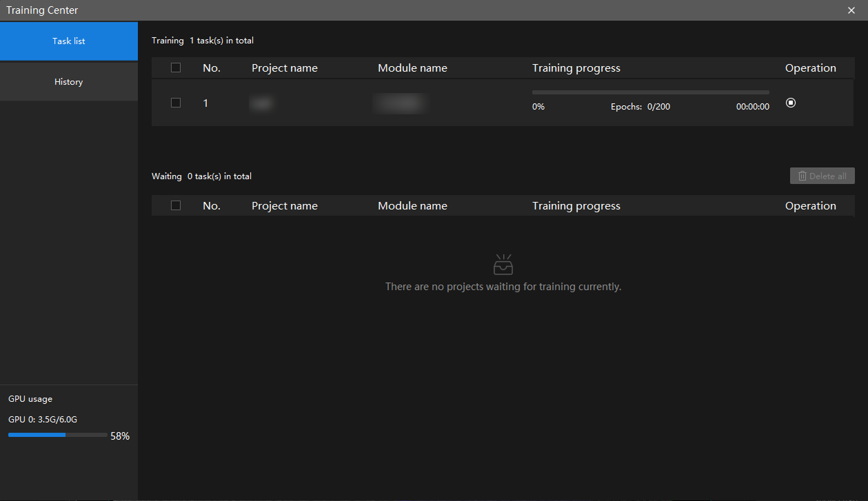Close the Training Center window
The height and width of the screenshot is (501, 868).
pos(851,10)
